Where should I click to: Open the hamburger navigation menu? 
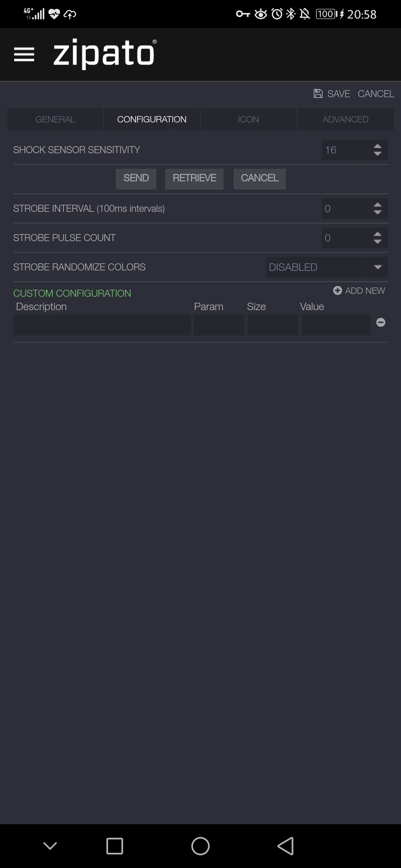pos(24,55)
